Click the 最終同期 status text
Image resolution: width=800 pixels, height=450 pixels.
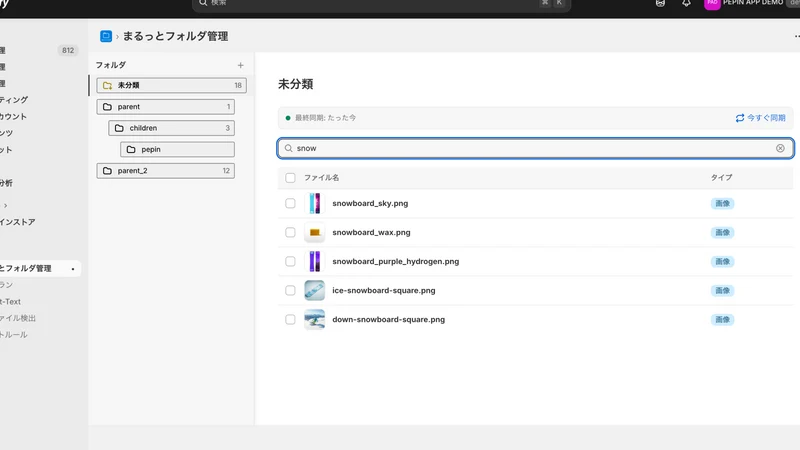[x=325, y=118]
